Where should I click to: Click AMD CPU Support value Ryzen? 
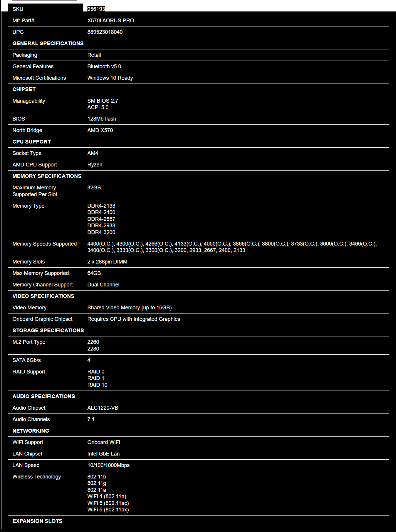[x=95, y=165]
